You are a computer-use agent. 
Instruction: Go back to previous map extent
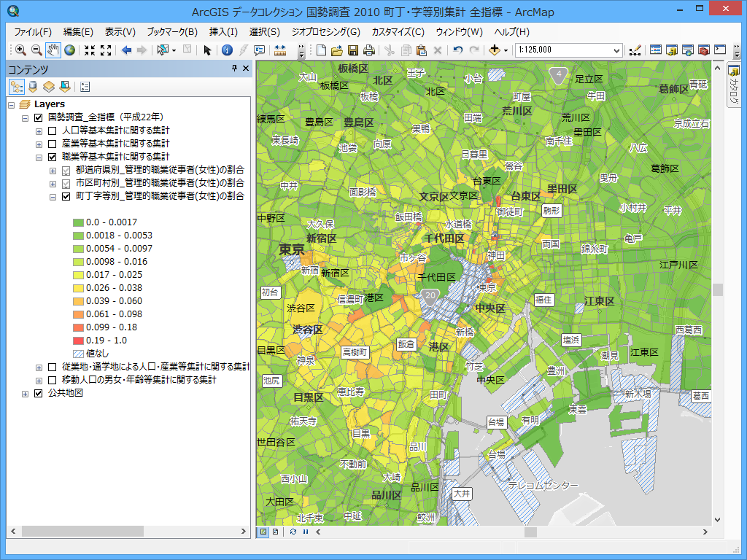[126, 50]
